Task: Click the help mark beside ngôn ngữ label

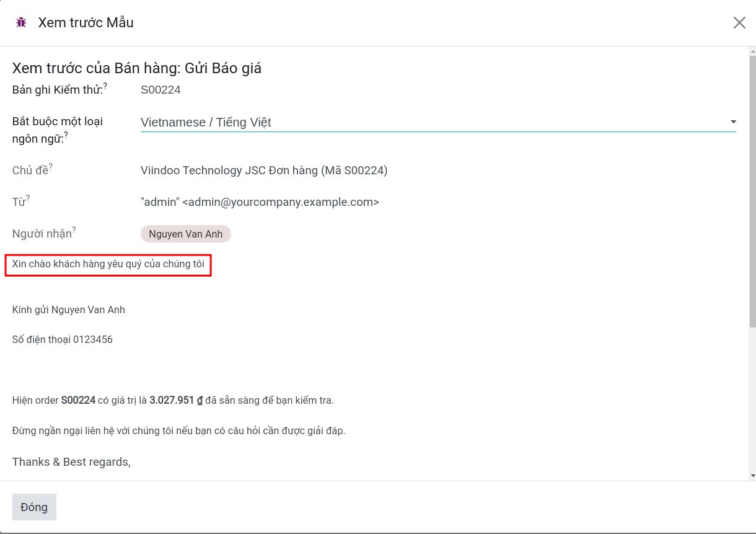Action: pos(66,135)
